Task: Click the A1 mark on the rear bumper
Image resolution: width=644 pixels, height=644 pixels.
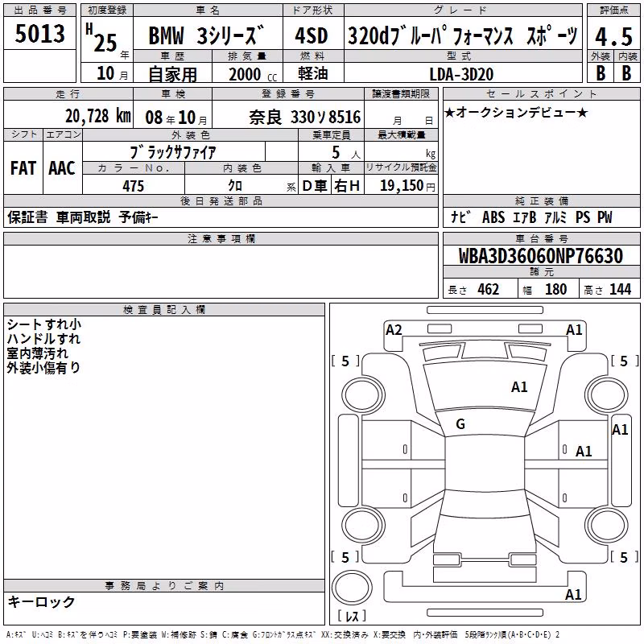Action: (x=573, y=594)
